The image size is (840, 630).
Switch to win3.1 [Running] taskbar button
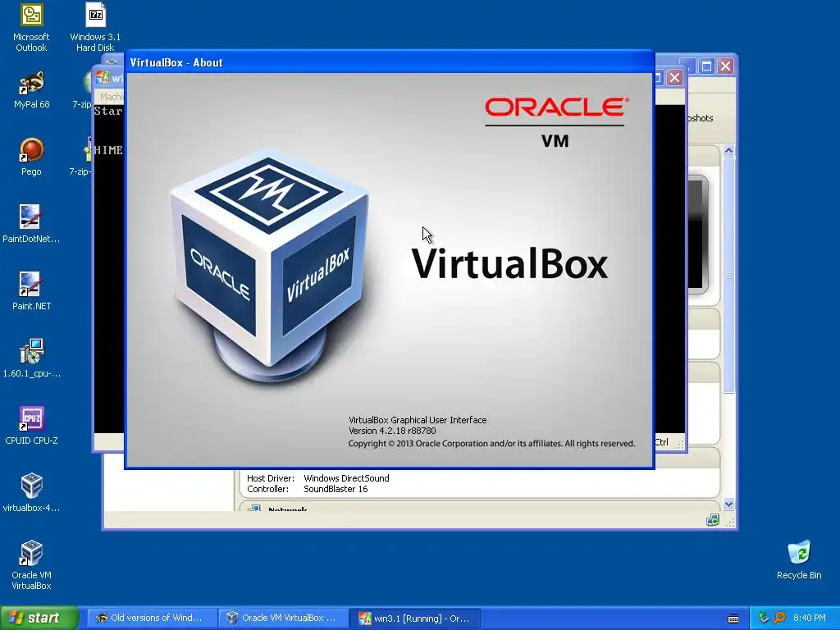(414, 618)
